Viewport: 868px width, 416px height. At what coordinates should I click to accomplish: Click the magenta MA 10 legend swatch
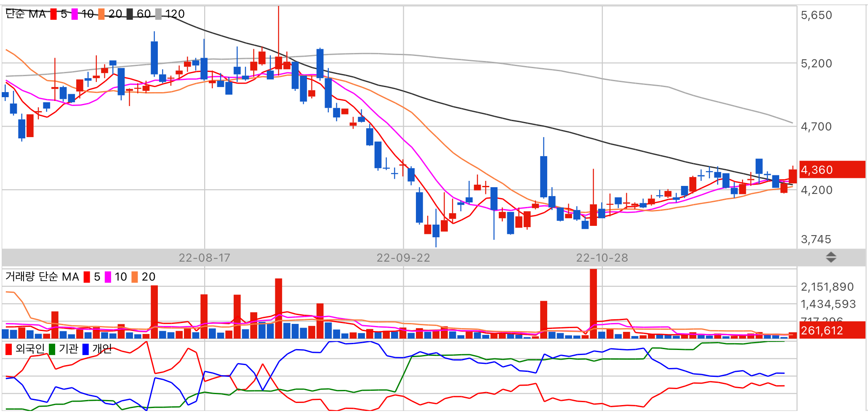pyautogui.click(x=75, y=14)
